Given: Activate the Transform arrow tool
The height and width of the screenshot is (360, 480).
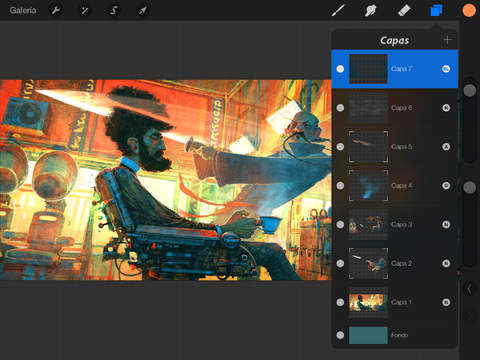Looking at the screenshot, I should pos(142,11).
